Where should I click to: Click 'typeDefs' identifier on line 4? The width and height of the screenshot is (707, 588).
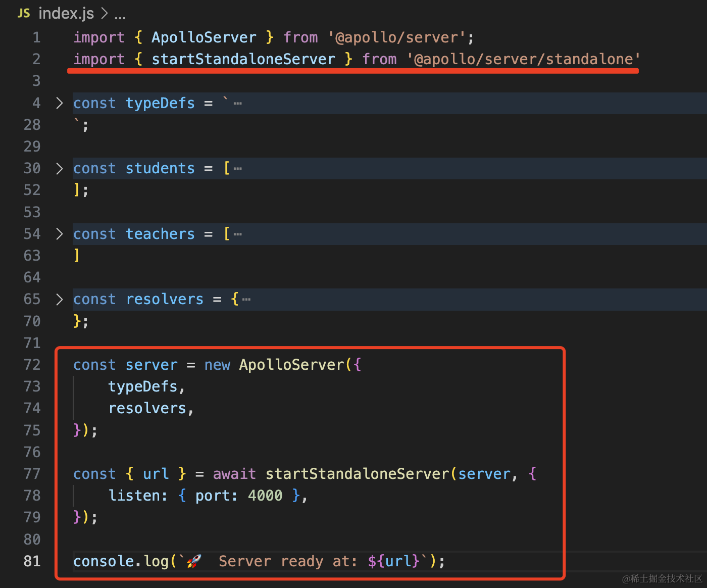[160, 103]
